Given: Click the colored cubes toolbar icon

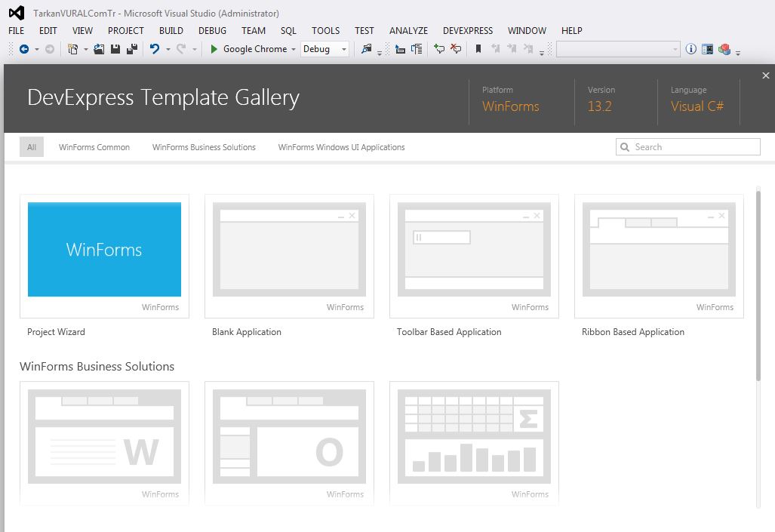Looking at the screenshot, I should pos(724,49).
